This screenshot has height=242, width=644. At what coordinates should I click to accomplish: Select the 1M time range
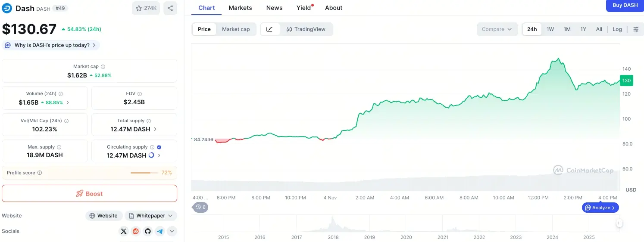pos(567,29)
